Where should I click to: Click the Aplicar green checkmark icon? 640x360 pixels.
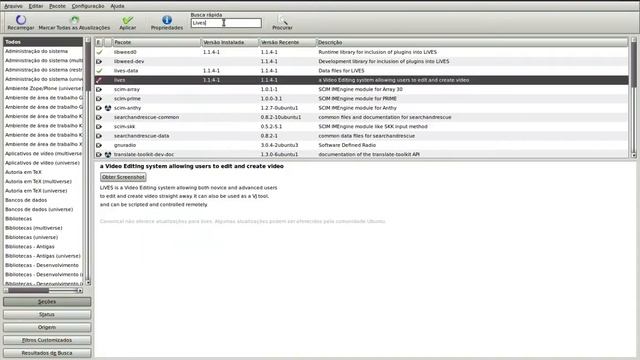(128, 20)
